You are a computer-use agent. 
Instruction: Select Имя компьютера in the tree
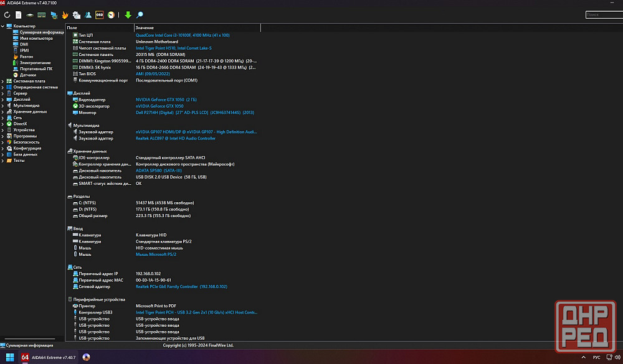[36, 39]
